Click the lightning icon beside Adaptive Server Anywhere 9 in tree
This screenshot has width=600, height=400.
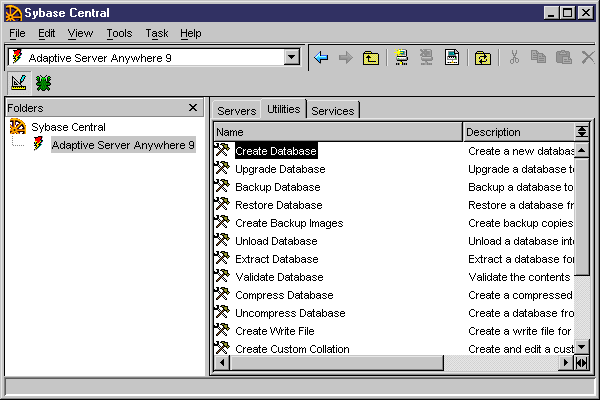click(38, 144)
